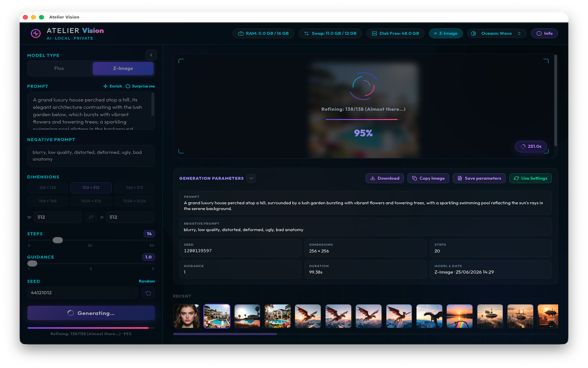The width and height of the screenshot is (588, 368).
Task: Click the 251.0s elapsed timer badge
Action: tap(531, 146)
